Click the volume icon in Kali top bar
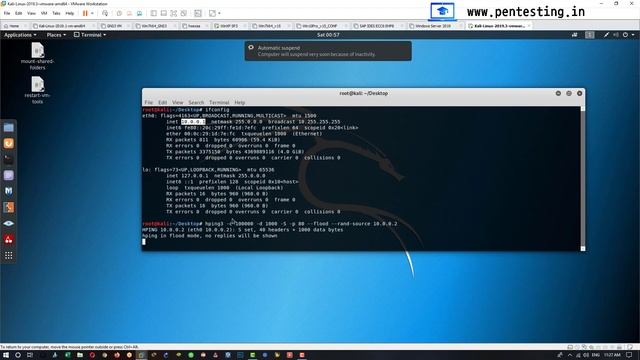This screenshot has width=640, height=360. [x=616, y=35]
